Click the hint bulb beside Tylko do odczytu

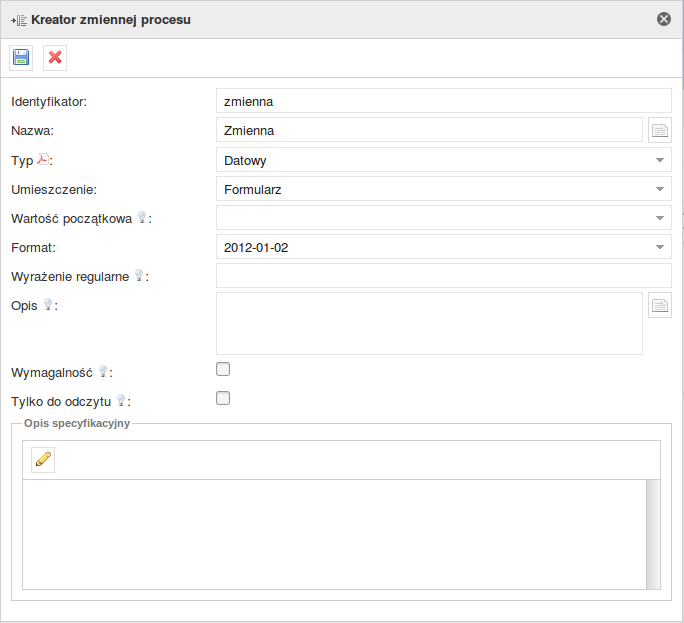pyautogui.click(x=121, y=400)
